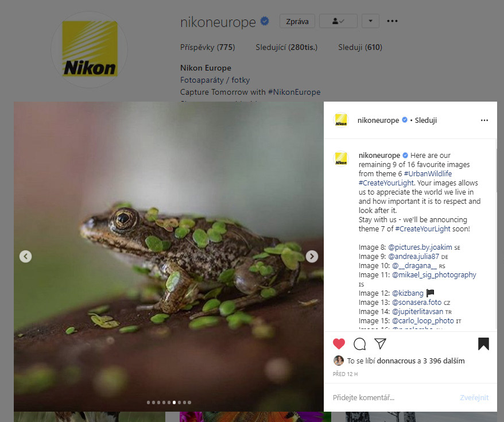Click verified badge next to profile name
The width and height of the screenshot is (504, 422).
click(265, 21)
